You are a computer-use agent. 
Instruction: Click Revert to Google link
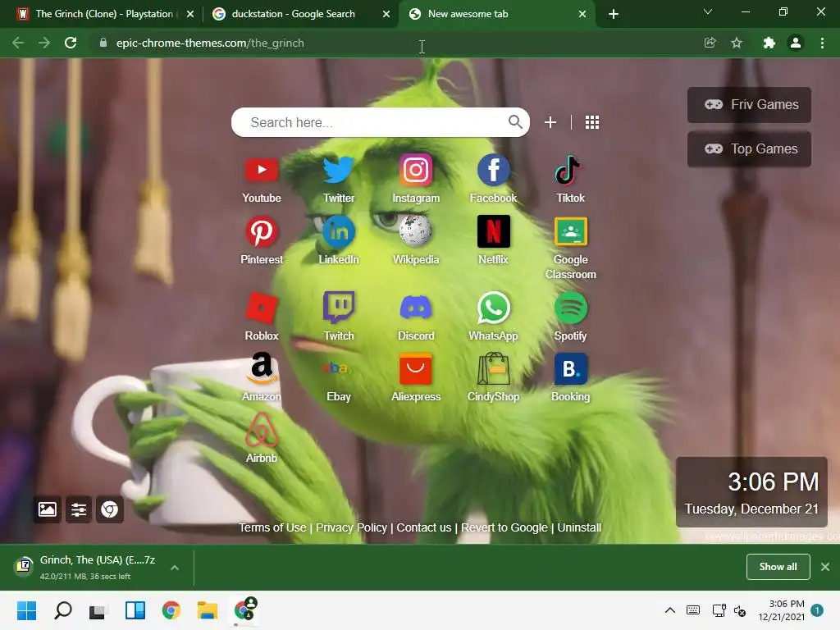(x=504, y=527)
